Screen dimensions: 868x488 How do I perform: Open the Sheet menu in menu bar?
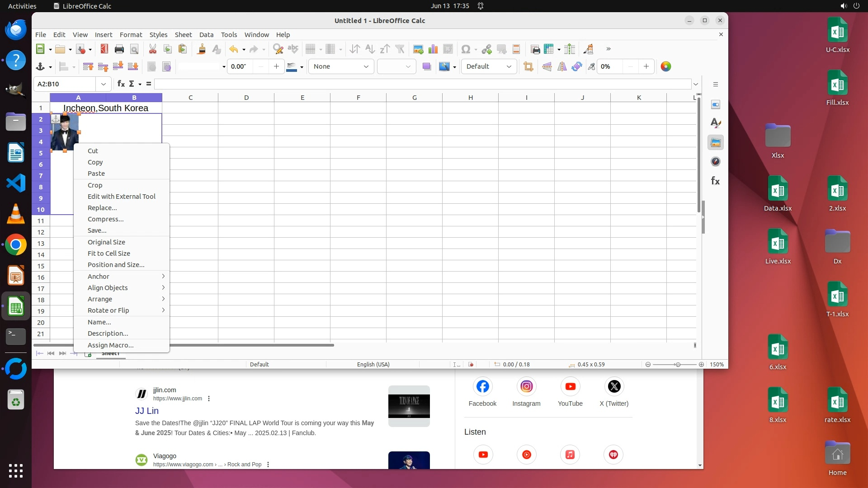click(183, 35)
